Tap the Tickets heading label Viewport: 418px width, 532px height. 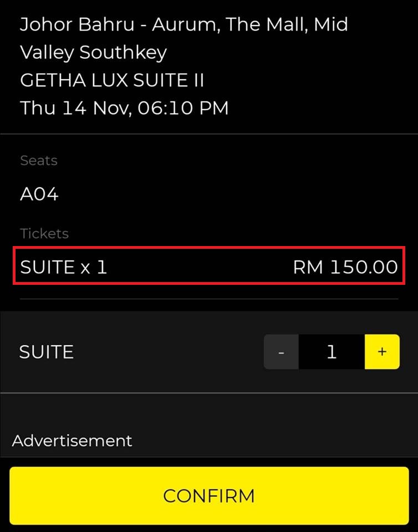point(44,233)
